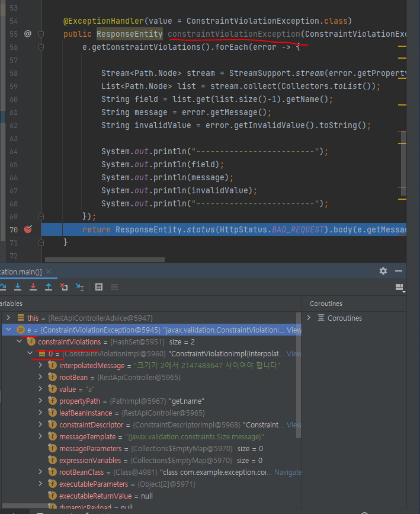Viewport: 420px width, 514px height.
Task: Click the Drop Frame icon
Action: [x=64, y=287]
